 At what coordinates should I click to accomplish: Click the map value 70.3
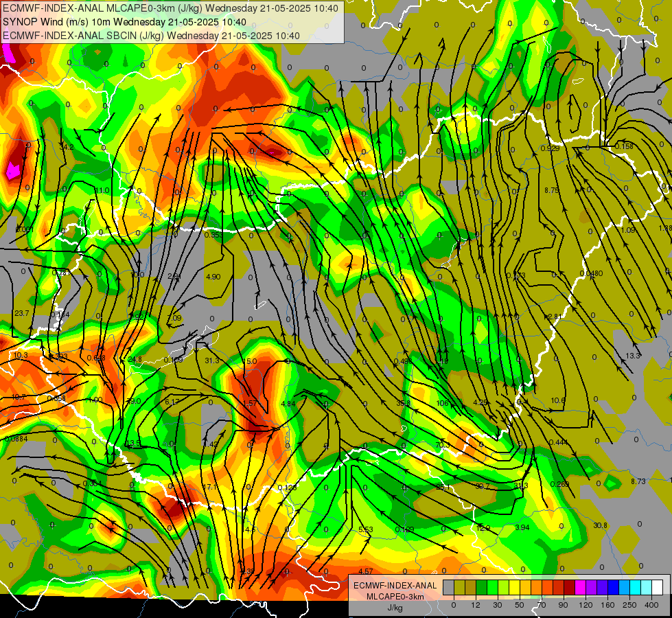click(x=443, y=445)
